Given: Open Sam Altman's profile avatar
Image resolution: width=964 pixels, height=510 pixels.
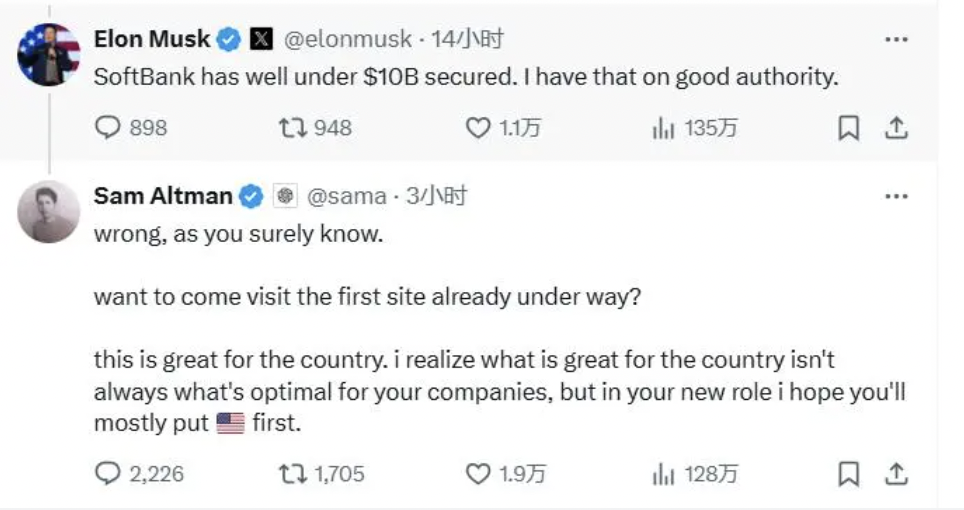Looking at the screenshot, I should point(49,211).
